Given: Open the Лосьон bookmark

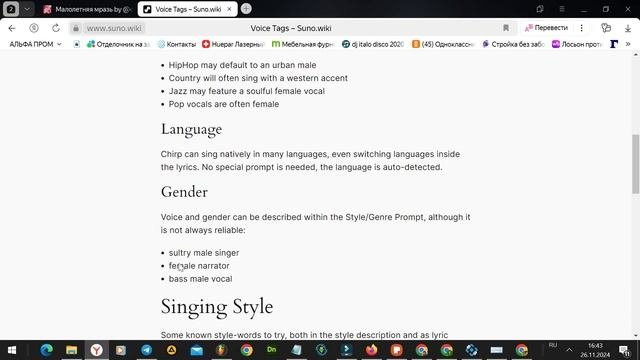Looking at the screenshot, I should click(577, 44).
